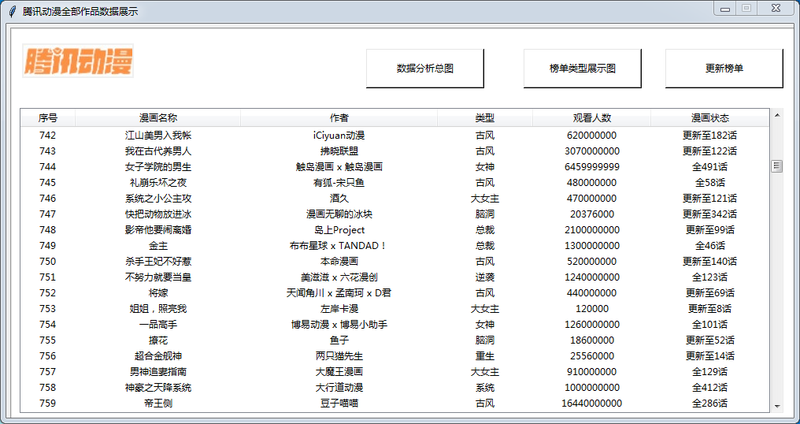Screen dimensions: 800x424
Task: Click status cell 更新至342话
Action: coord(710,214)
